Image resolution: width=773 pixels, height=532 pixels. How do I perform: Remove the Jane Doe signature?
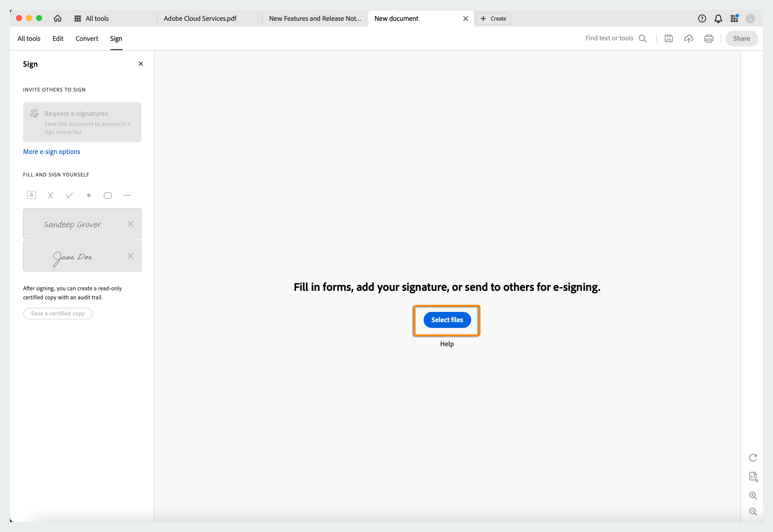click(130, 256)
